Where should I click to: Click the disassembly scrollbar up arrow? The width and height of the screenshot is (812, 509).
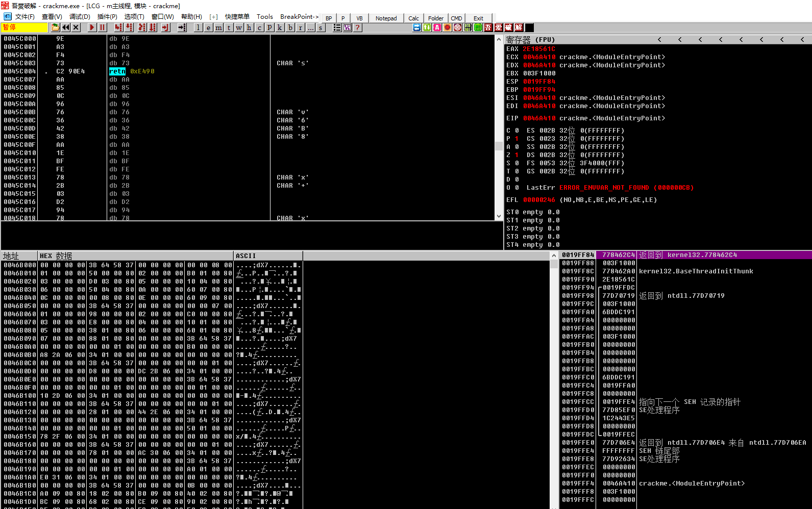click(x=499, y=39)
